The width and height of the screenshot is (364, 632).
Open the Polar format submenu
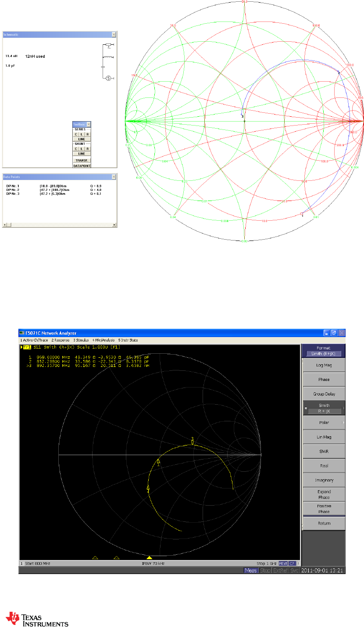click(x=324, y=422)
